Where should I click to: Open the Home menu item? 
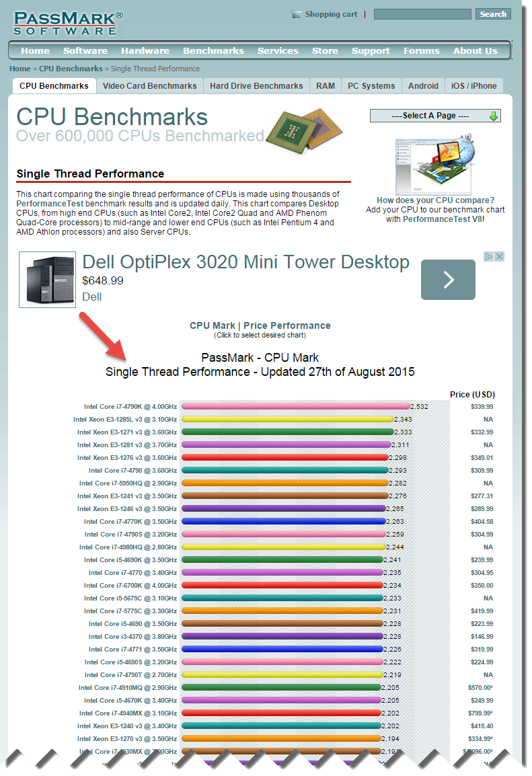35,51
